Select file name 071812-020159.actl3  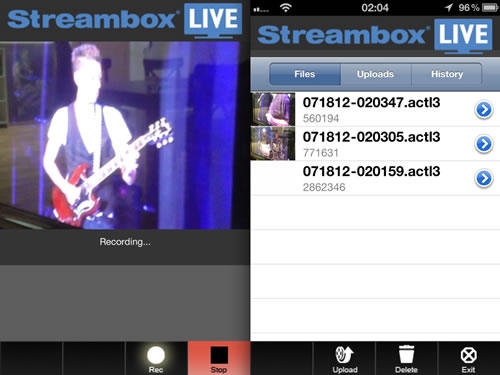371,171
